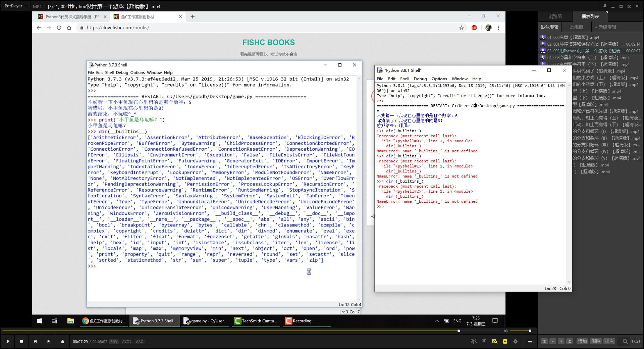Click the Play button in PotPlayer
This screenshot has height=349, width=644.
[8, 341]
